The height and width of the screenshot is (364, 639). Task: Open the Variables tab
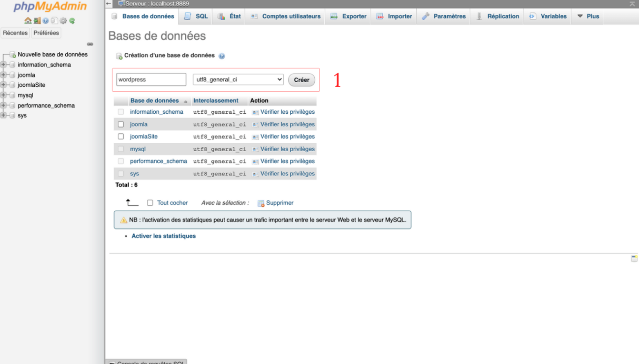click(548, 16)
